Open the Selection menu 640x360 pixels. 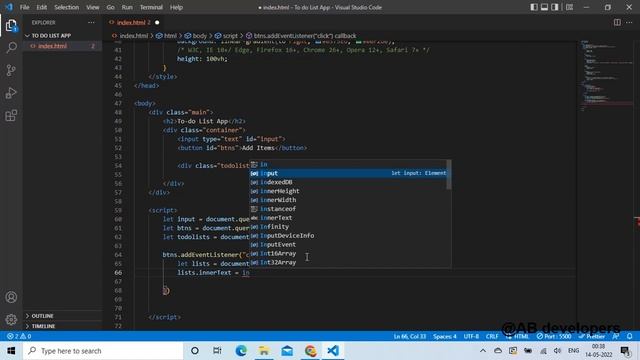tap(67, 7)
